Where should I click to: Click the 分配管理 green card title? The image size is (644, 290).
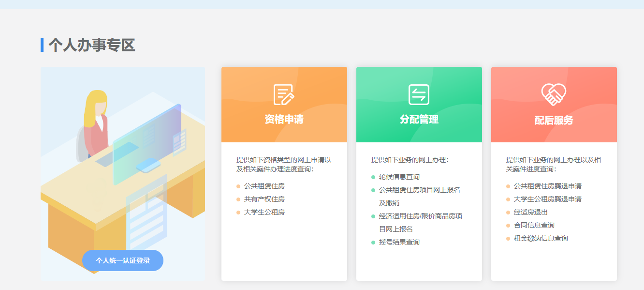click(419, 120)
